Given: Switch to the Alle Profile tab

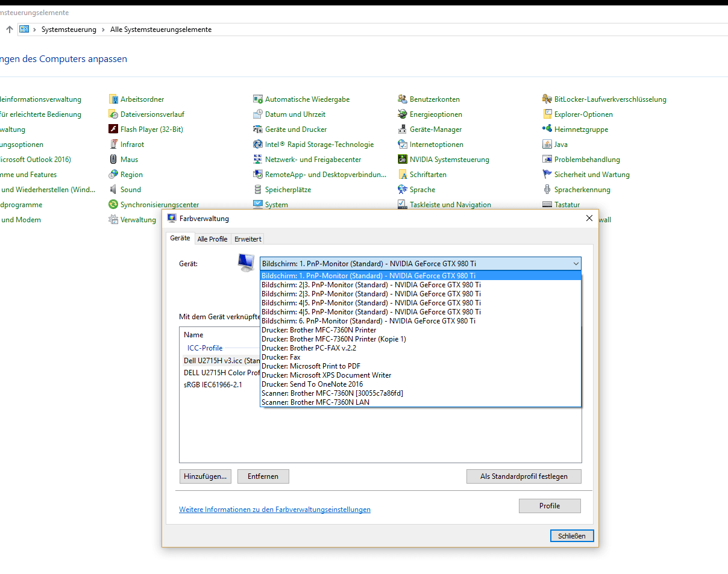Looking at the screenshot, I should [x=212, y=239].
